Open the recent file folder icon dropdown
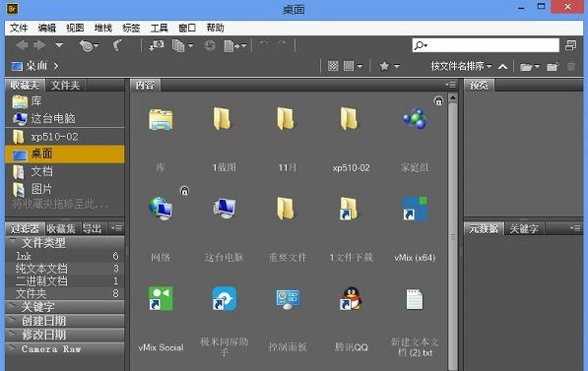Image resolution: width=588 pixels, height=371 pixels. 530,67
